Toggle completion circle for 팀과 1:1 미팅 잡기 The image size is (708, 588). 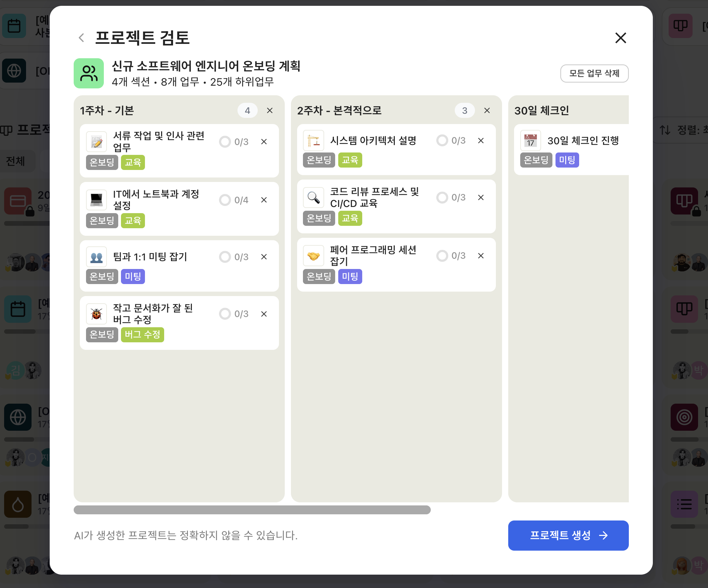point(225,257)
